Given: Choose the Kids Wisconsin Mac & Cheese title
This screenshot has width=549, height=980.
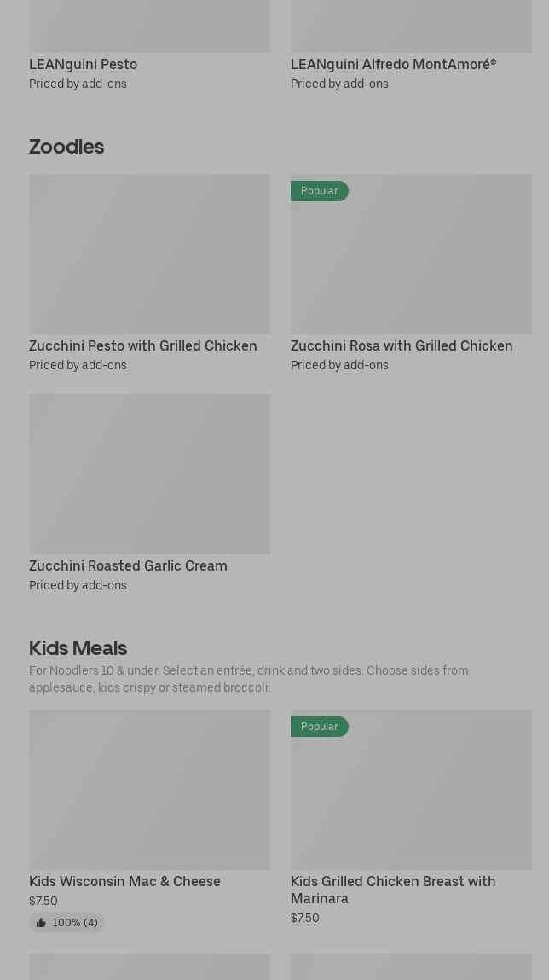Looking at the screenshot, I should (124, 881).
